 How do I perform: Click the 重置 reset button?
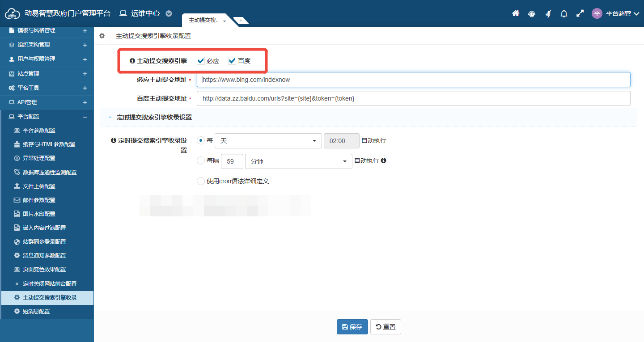point(386,327)
